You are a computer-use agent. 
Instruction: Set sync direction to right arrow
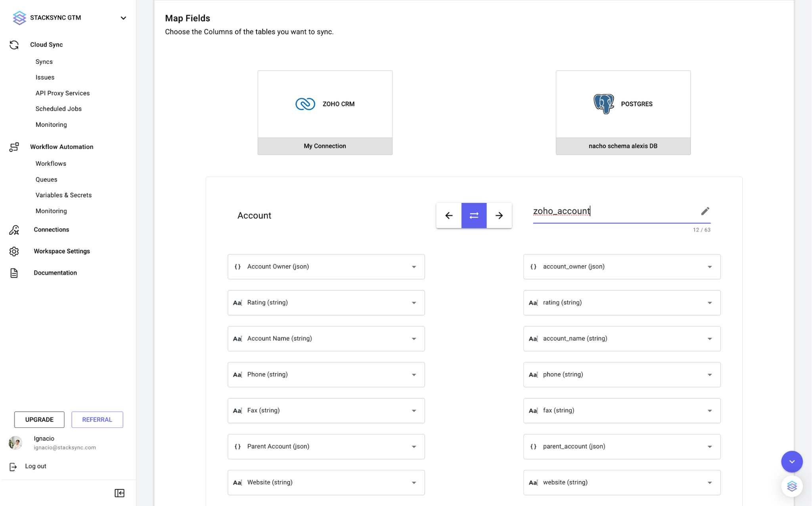499,215
